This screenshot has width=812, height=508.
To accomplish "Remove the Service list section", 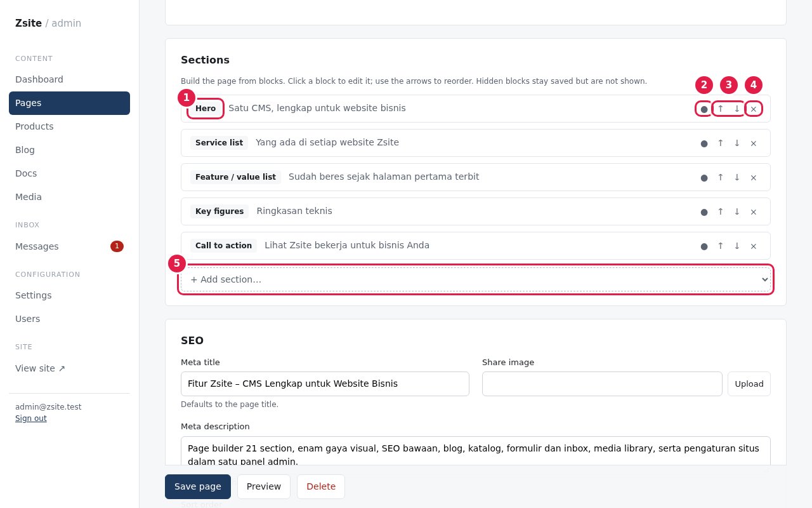I will pyautogui.click(x=754, y=143).
